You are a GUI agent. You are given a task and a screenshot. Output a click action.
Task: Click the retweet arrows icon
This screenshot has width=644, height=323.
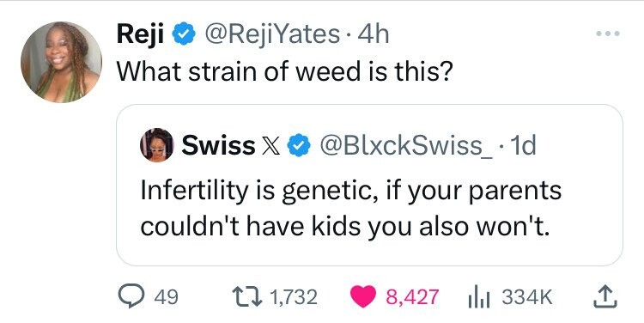point(247,296)
